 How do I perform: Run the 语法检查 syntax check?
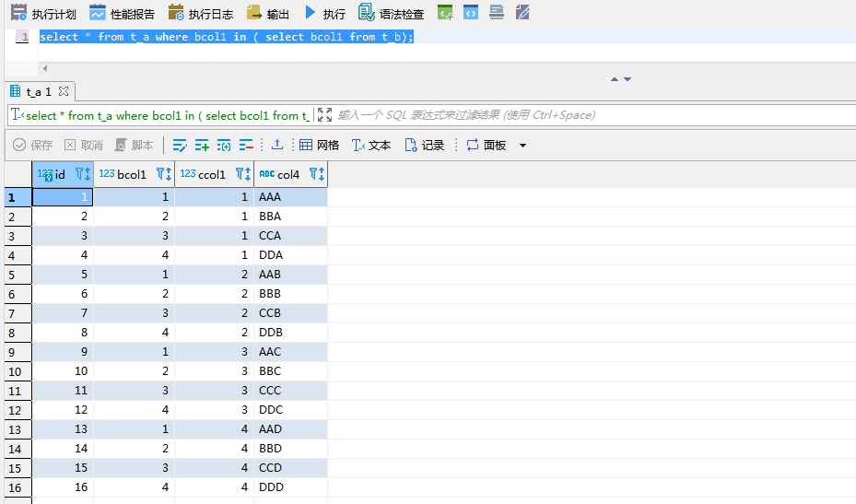(392, 14)
